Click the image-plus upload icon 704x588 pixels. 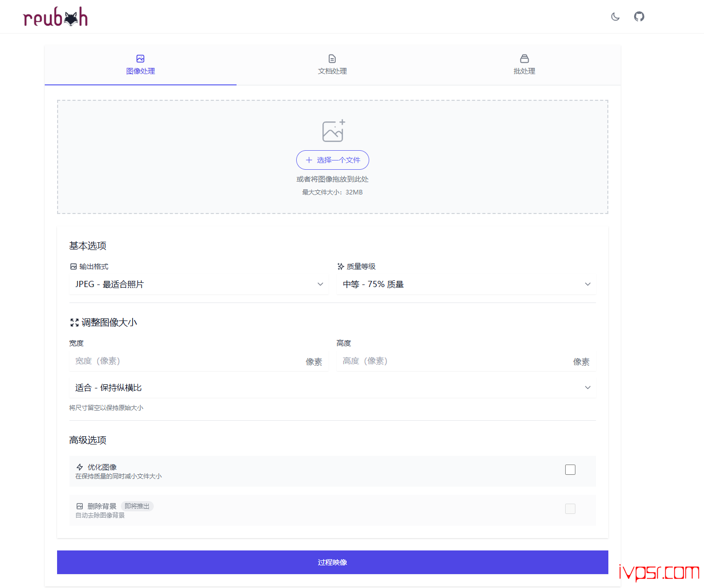tap(333, 131)
